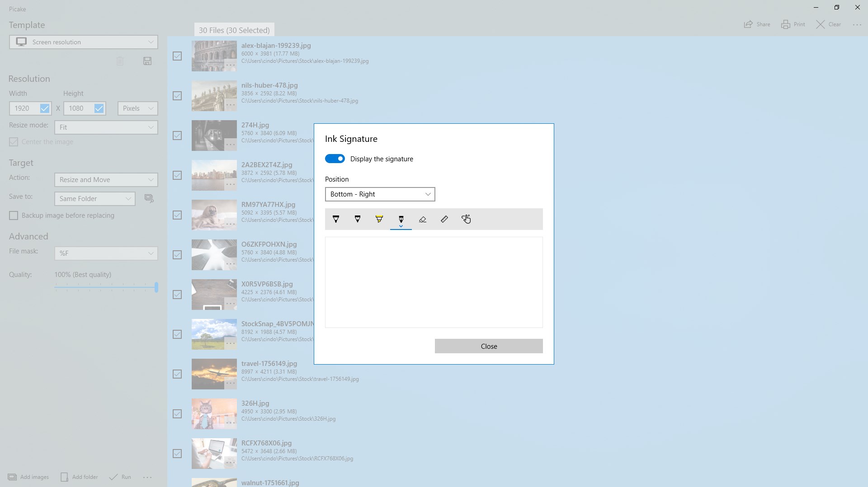The width and height of the screenshot is (868, 487).
Task: Select the yellow highlighter ink tool
Action: pos(379,219)
